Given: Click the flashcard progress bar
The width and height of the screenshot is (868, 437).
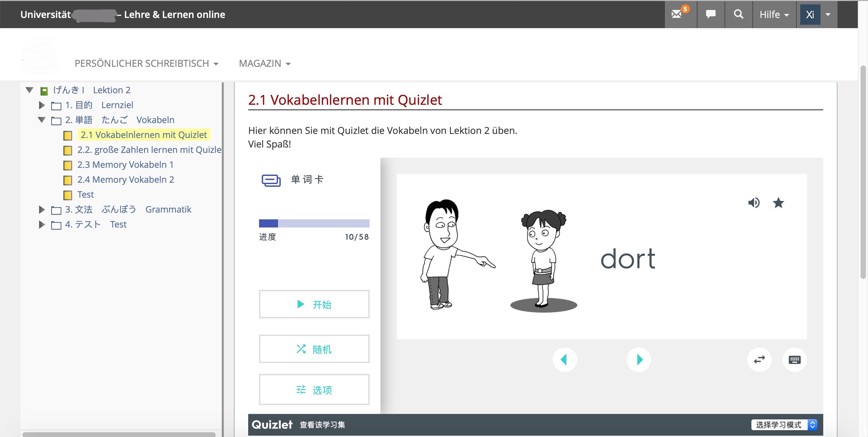Looking at the screenshot, I should coord(314,223).
